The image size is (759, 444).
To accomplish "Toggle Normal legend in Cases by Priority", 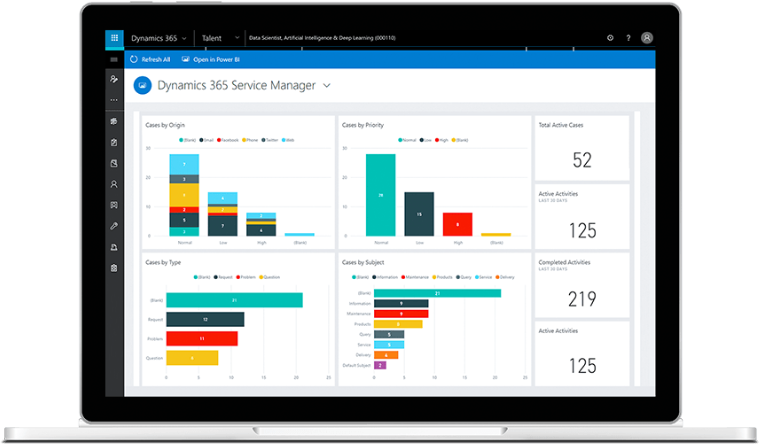I will tap(407, 140).
